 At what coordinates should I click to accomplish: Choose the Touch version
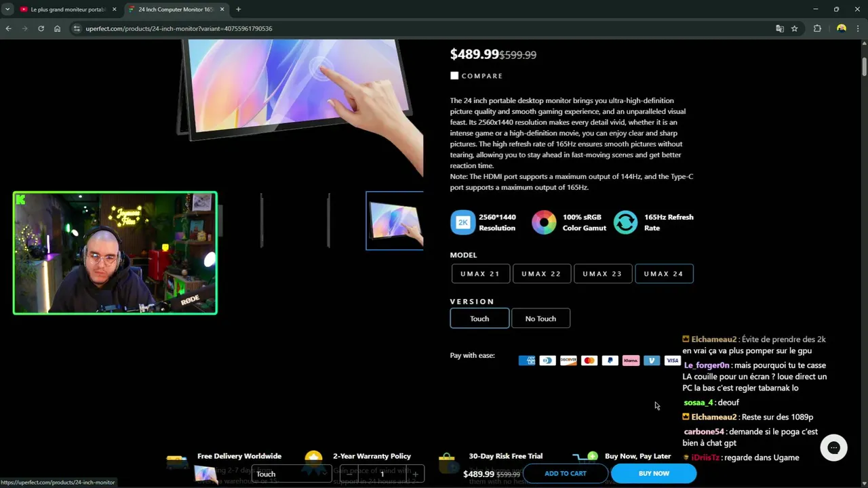click(x=479, y=319)
